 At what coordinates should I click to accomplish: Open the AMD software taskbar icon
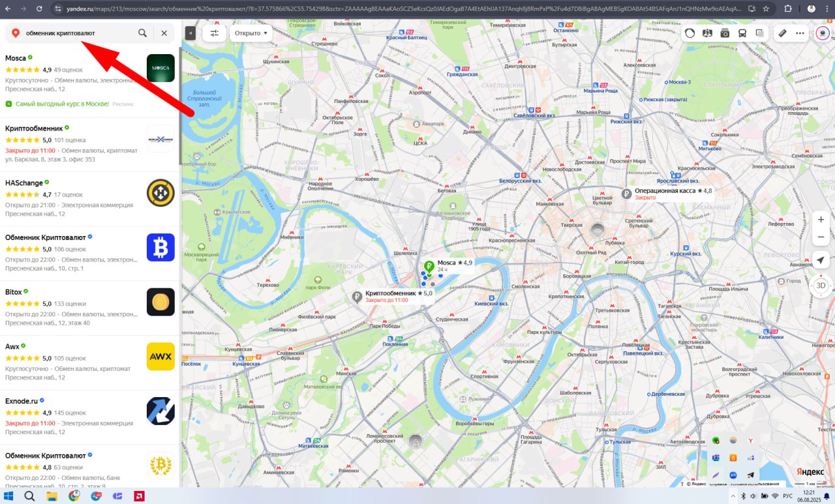point(138,496)
